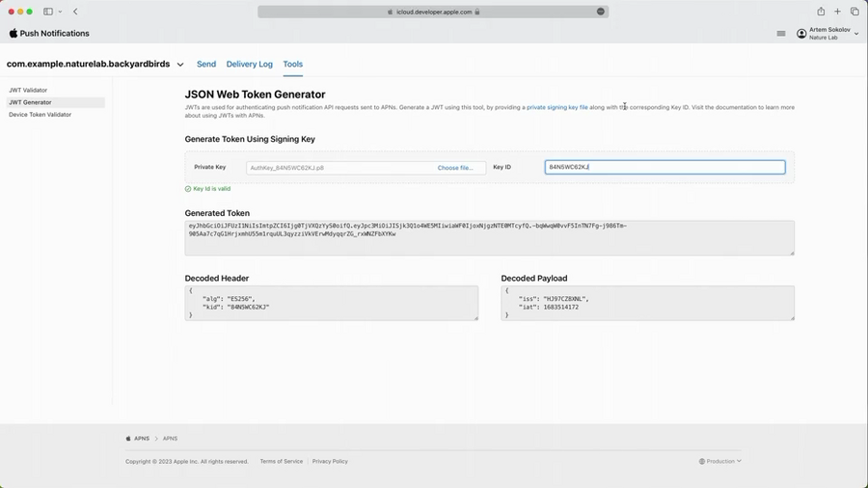Open JWT Validator in sidebar

coord(28,91)
